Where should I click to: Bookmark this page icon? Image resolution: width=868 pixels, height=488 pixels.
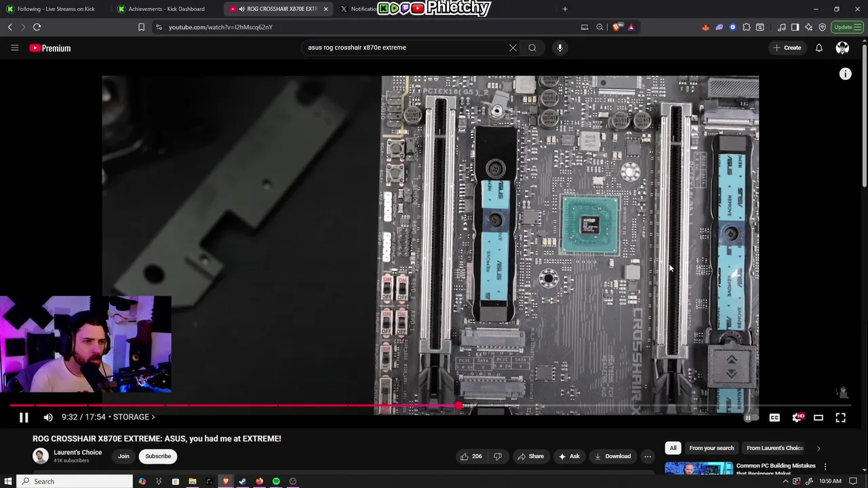141,27
